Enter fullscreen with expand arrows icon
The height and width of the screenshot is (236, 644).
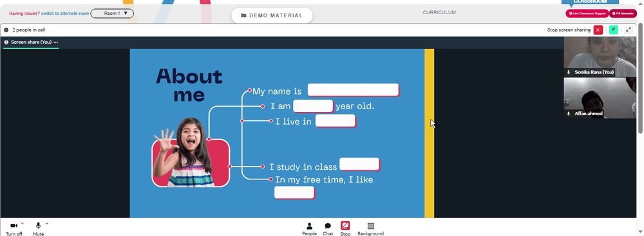tap(629, 30)
